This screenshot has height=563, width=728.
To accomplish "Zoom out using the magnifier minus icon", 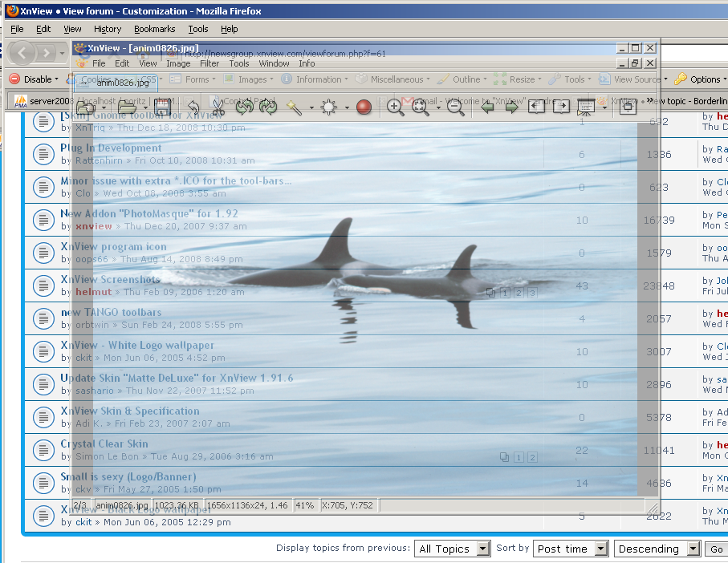I will (455, 107).
